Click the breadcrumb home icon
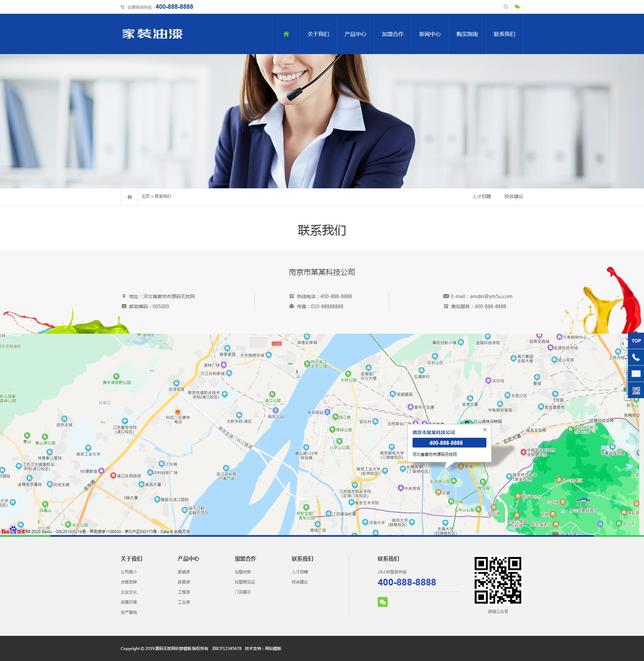 [x=129, y=197]
